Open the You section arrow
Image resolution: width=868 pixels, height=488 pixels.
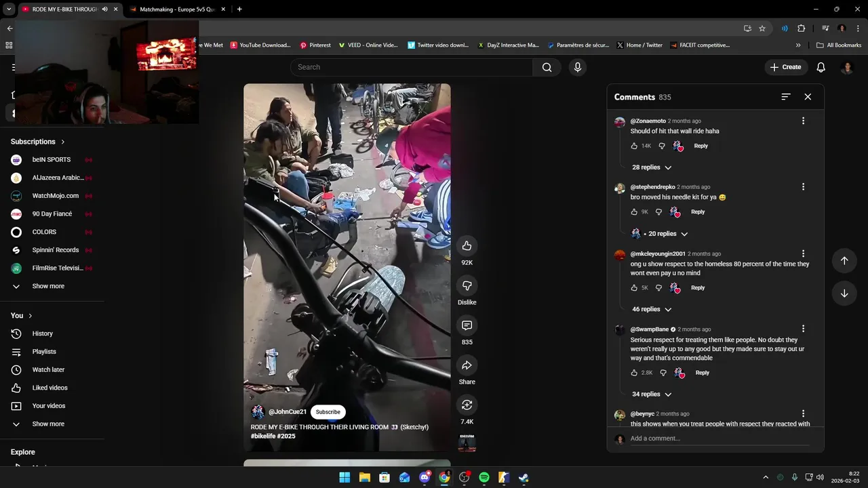pyautogui.click(x=31, y=316)
